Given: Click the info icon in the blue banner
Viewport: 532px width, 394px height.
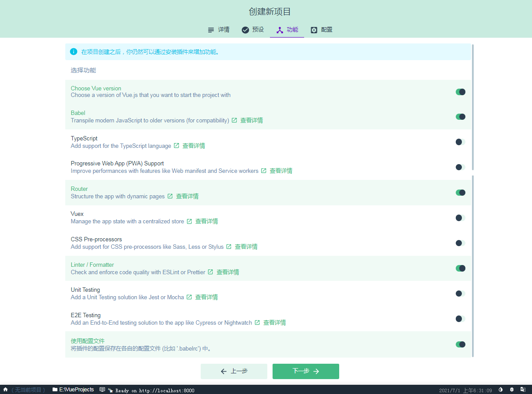Looking at the screenshot, I should [x=74, y=52].
